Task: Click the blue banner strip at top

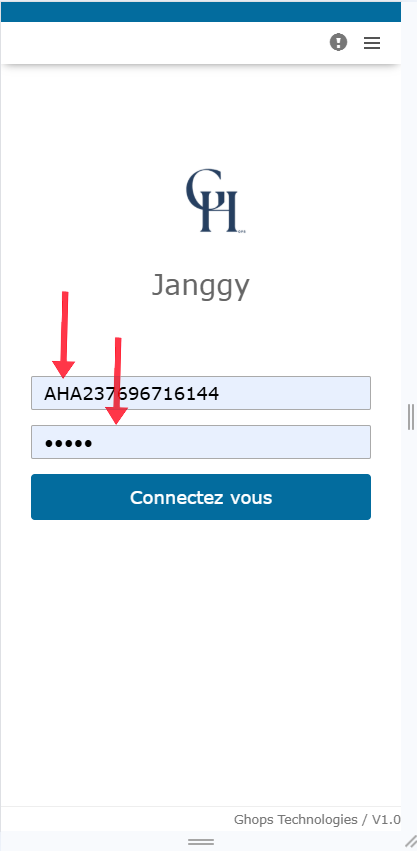Action: pyautogui.click(x=201, y=11)
